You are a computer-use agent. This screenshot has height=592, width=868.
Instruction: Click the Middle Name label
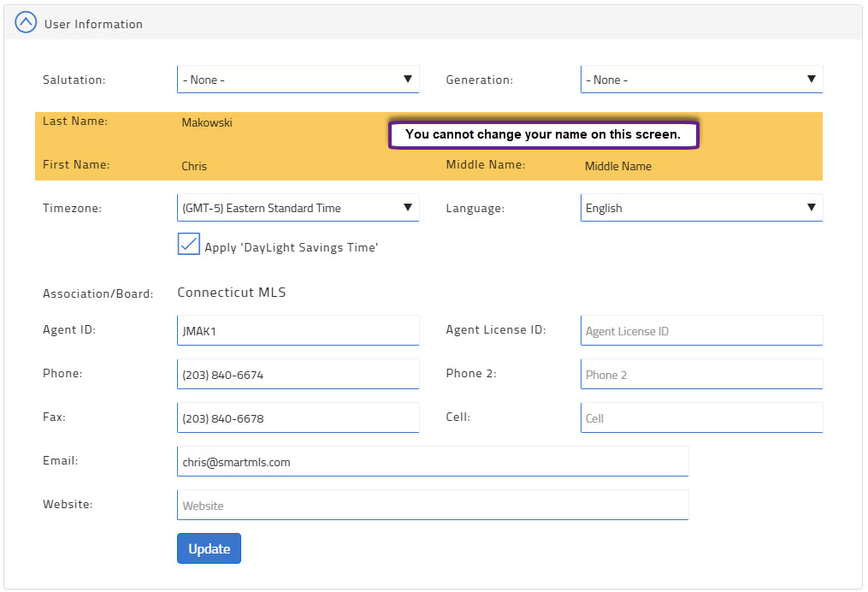(x=486, y=164)
